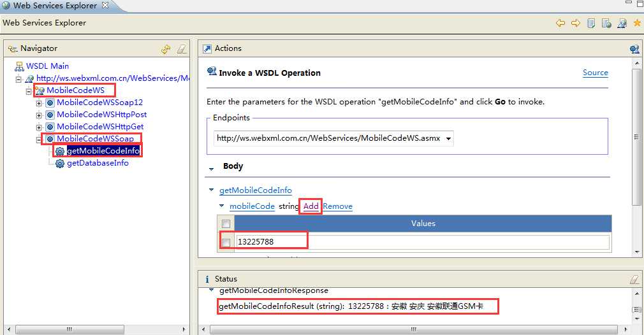Click the Clear eraser icon in the Navigator header
Viewport: 644px width, 335px height.
click(x=182, y=49)
